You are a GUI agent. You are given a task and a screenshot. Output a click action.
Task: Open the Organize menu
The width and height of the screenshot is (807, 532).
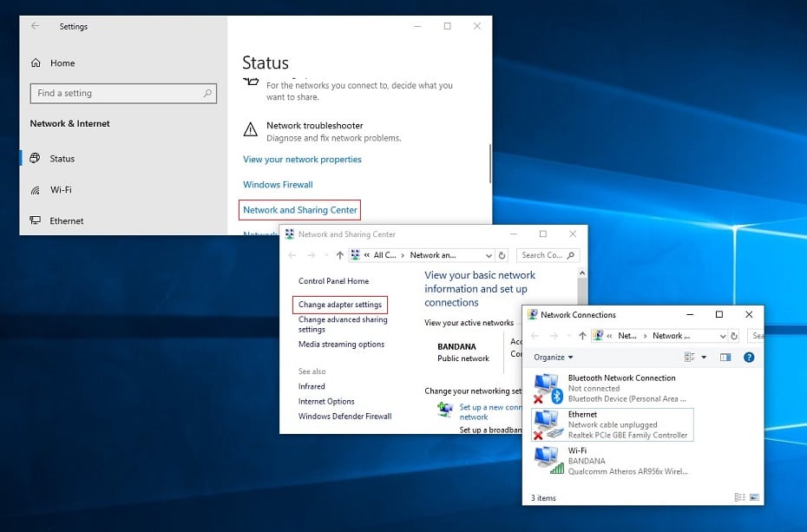554,357
